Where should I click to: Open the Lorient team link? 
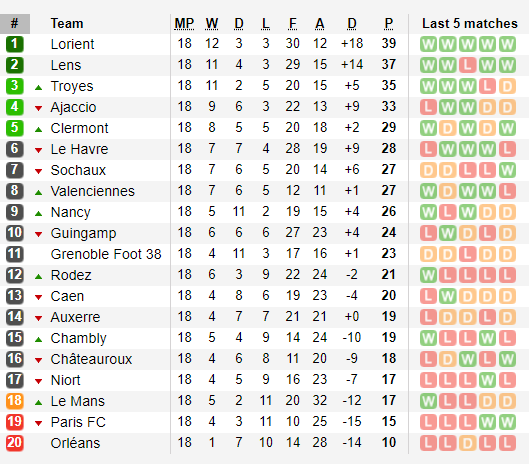72,44
